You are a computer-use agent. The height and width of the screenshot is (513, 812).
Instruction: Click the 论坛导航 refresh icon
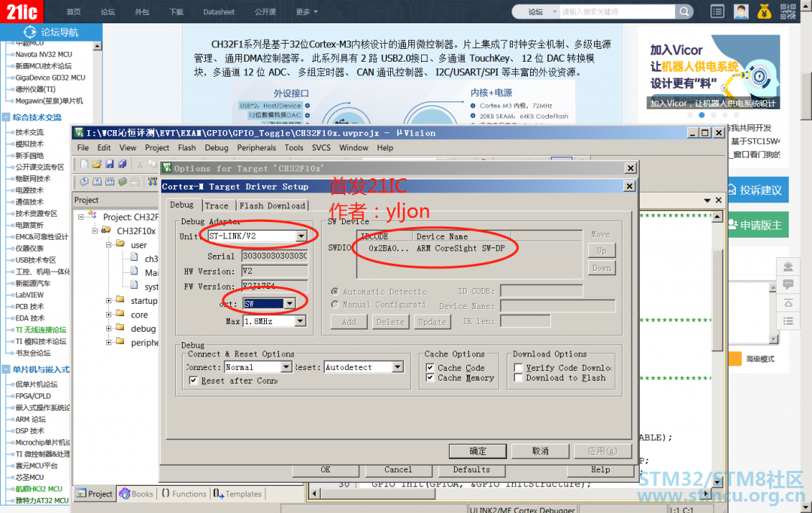pos(30,32)
